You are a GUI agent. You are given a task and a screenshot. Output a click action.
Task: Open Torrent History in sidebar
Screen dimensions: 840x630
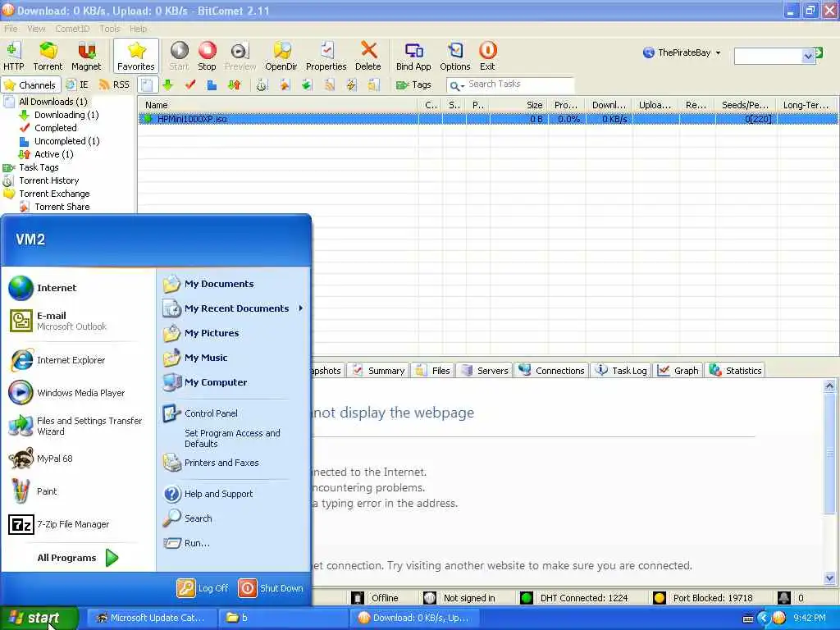pos(48,180)
